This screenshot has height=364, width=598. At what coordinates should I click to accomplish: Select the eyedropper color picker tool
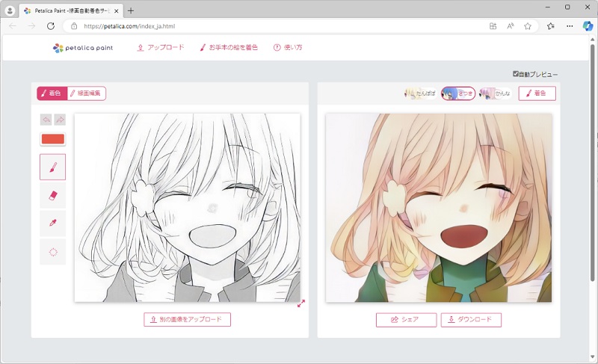52,223
